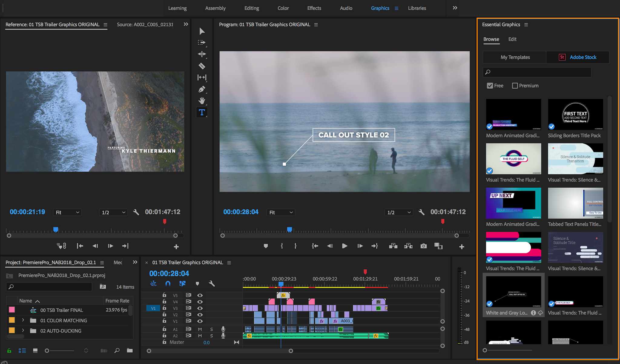This screenshot has height=364, width=620.
Task: Click the Snap toggle icon in timeline
Action: [x=168, y=283]
